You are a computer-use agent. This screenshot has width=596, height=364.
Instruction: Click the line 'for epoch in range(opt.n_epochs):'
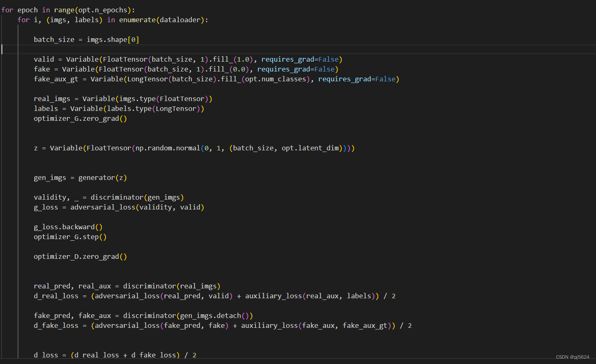[x=68, y=10]
